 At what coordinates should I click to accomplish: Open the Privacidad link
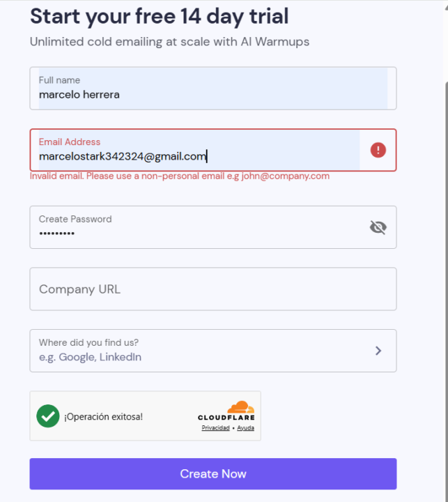[x=216, y=427]
